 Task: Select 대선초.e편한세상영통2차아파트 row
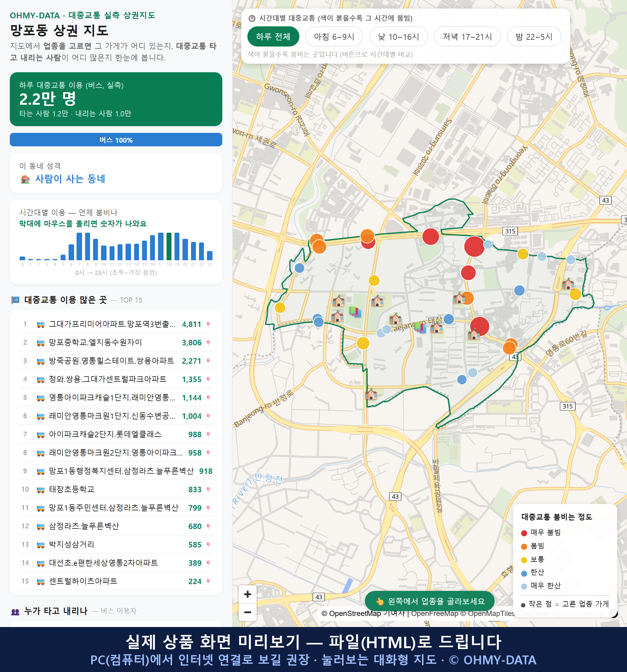(116, 563)
